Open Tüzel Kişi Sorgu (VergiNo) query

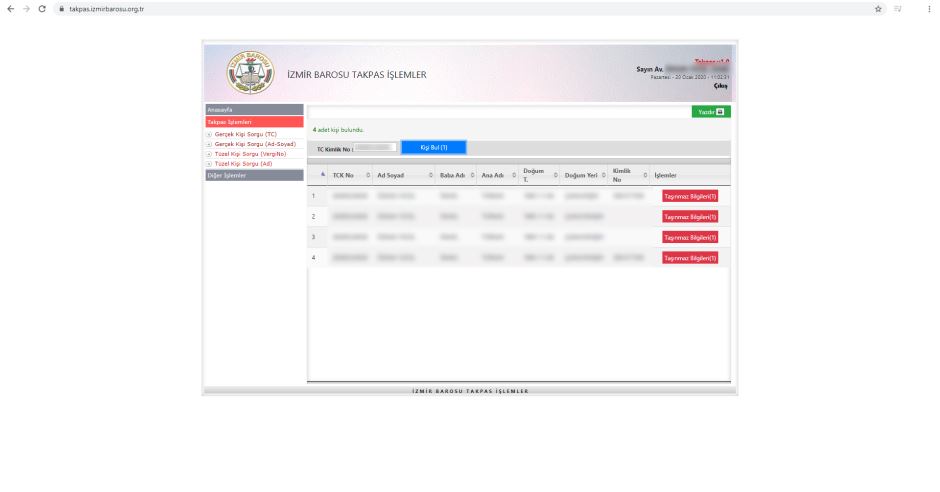click(x=250, y=154)
